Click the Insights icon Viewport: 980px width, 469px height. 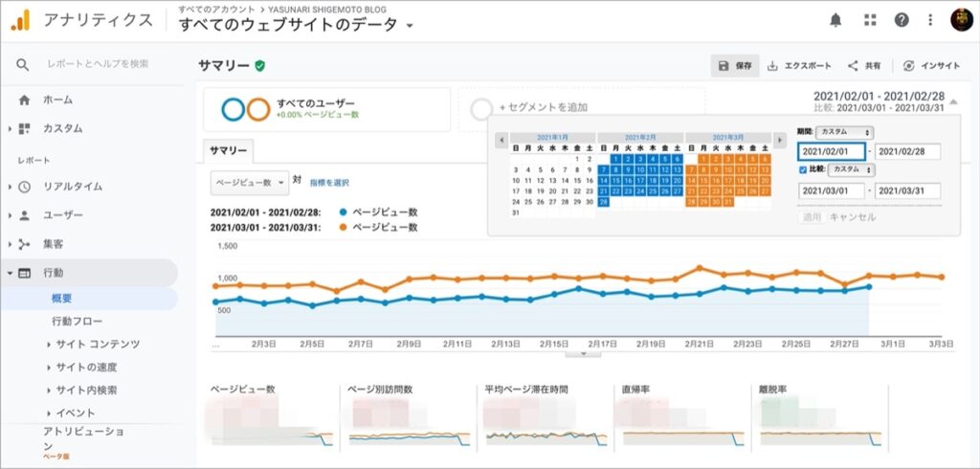909,66
